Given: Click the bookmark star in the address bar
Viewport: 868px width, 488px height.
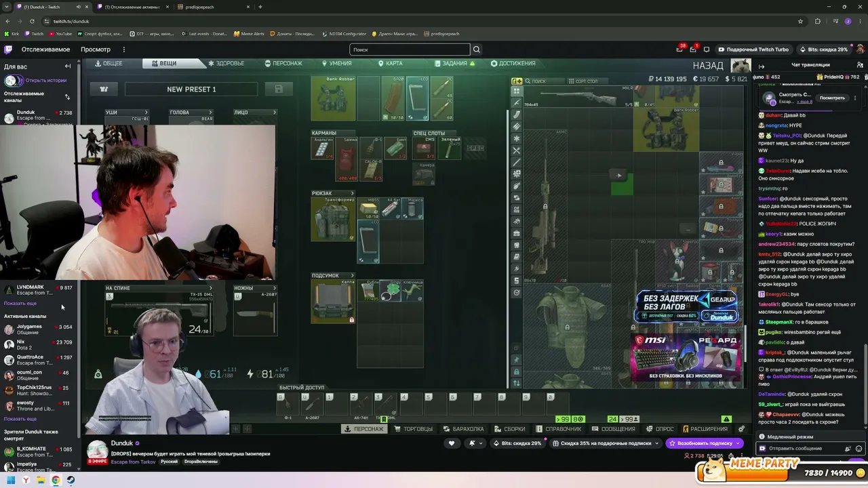Looking at the screenshot, I should 800,21.
